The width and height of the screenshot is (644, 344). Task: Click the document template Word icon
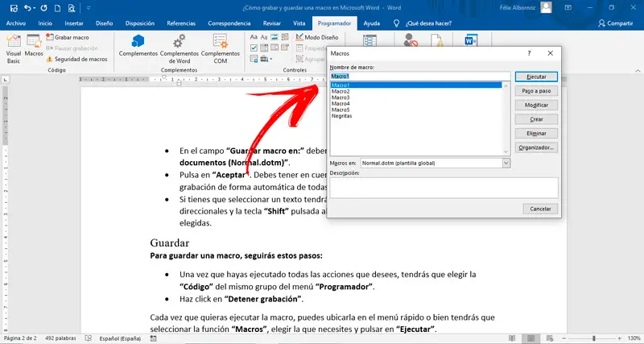pos(471,40)
